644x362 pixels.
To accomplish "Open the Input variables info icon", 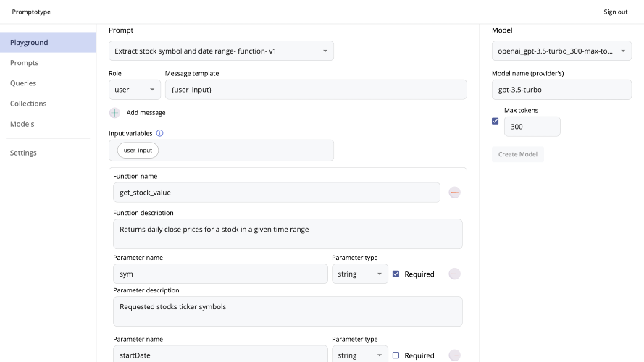I will point(160,133).
